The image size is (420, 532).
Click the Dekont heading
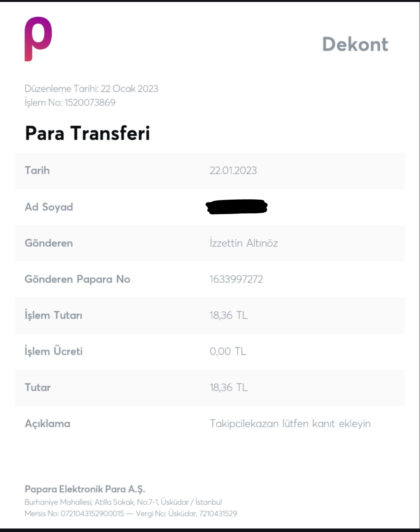click(355, 44)
